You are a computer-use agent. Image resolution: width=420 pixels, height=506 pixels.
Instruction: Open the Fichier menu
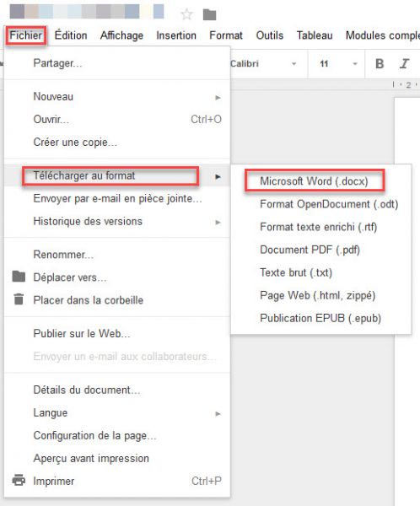click(26, 35)
